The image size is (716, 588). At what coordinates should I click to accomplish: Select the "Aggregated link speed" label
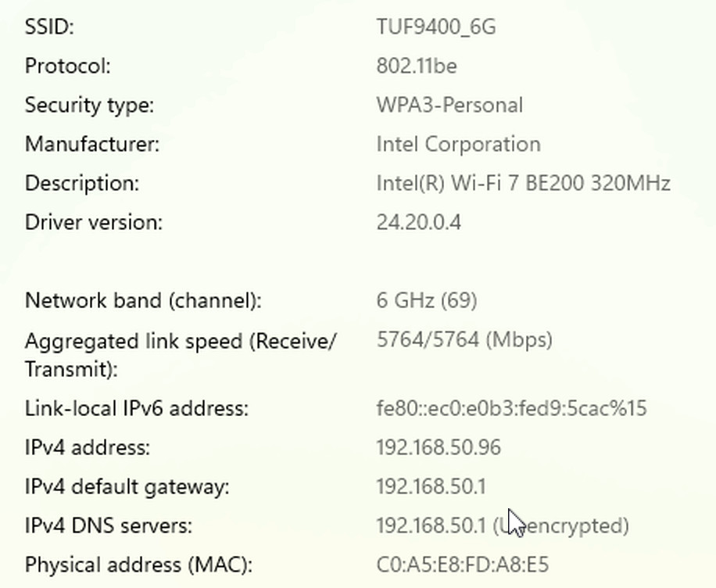tap(180, 342)
